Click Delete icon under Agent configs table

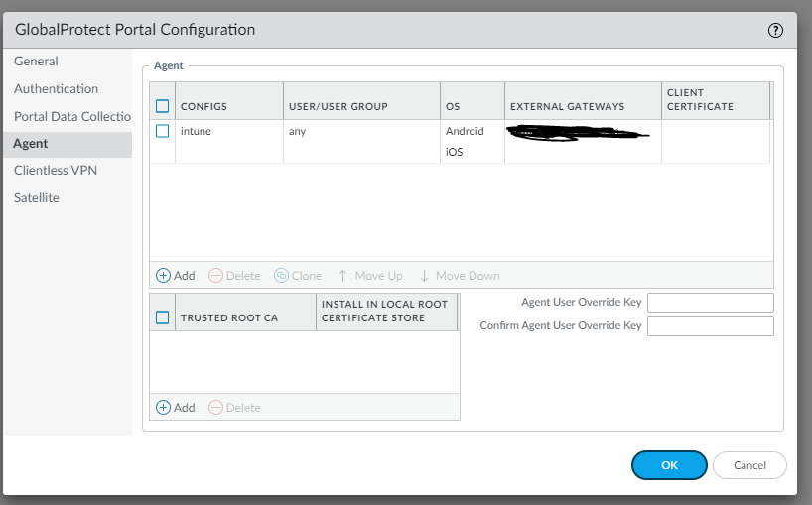(215, 276)
